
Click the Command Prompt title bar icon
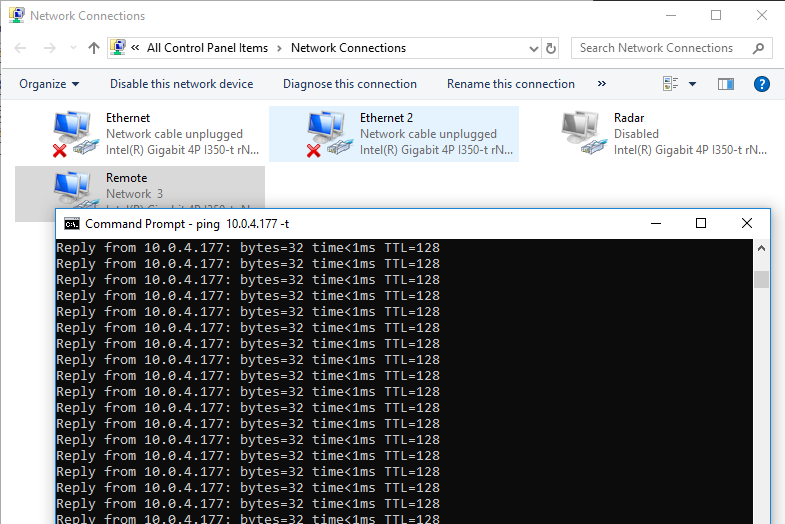point(72,224)
